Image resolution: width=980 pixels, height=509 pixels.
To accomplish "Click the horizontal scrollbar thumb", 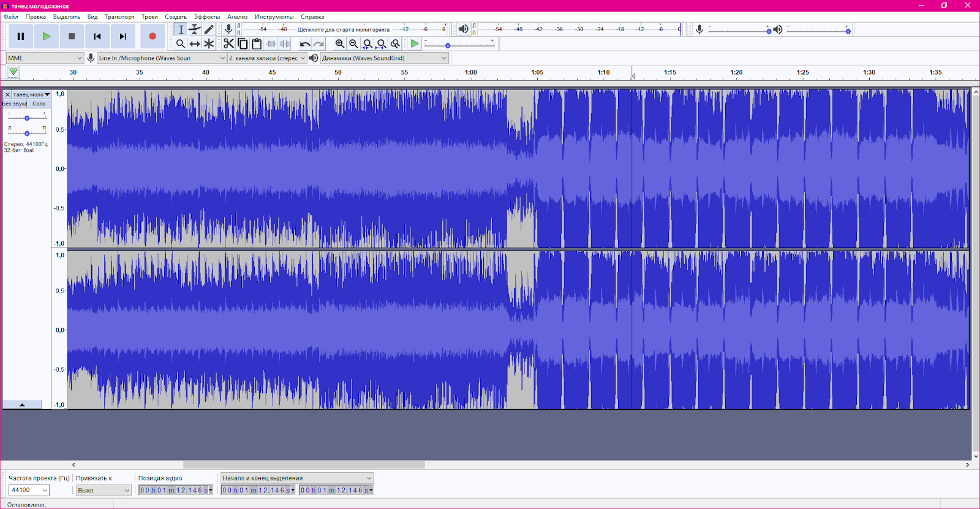I will (x=304, y=465).
